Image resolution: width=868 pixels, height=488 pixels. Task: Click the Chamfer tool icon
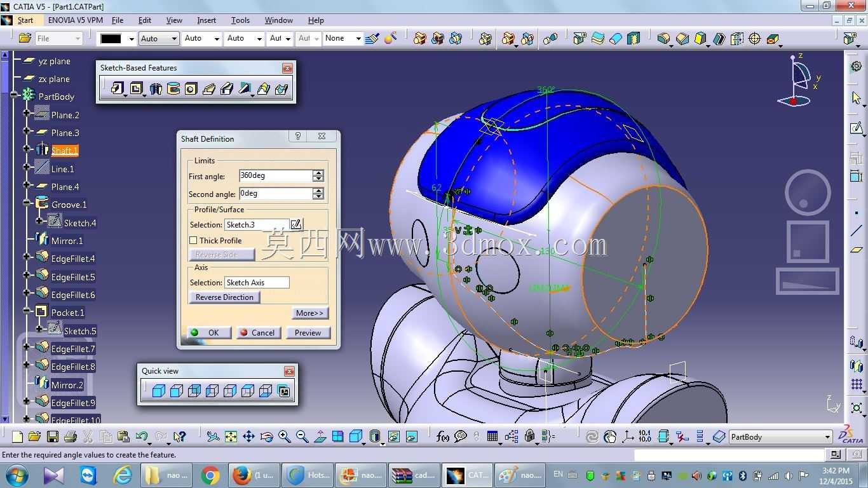[x=682, y=39]
